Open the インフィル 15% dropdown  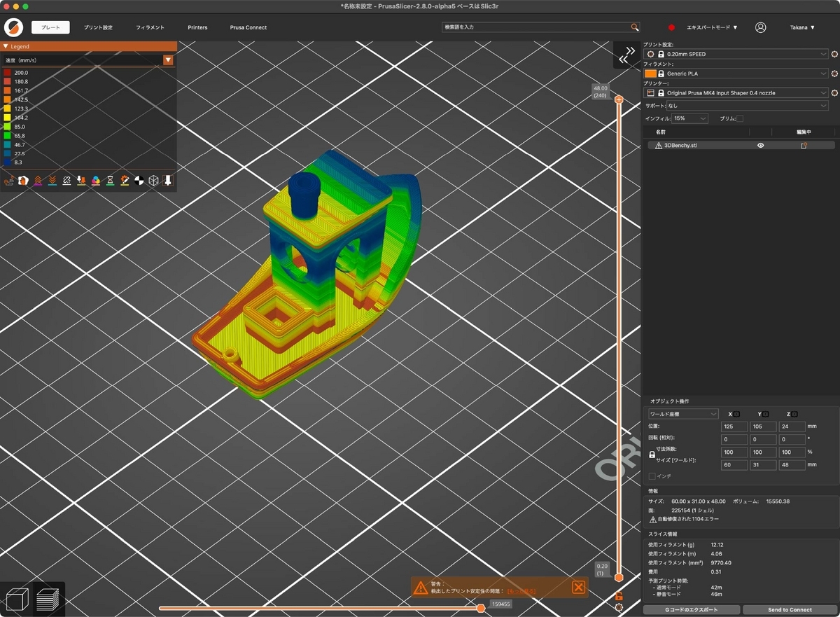689,118
